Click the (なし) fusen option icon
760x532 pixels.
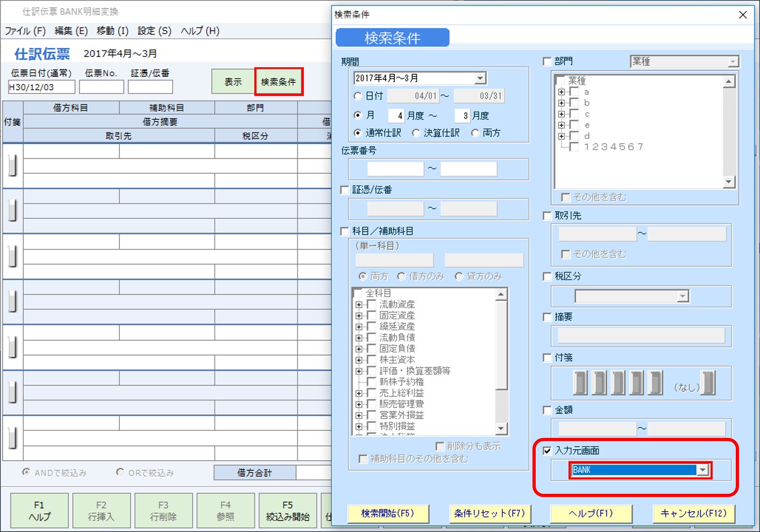[x=708, y=383]
